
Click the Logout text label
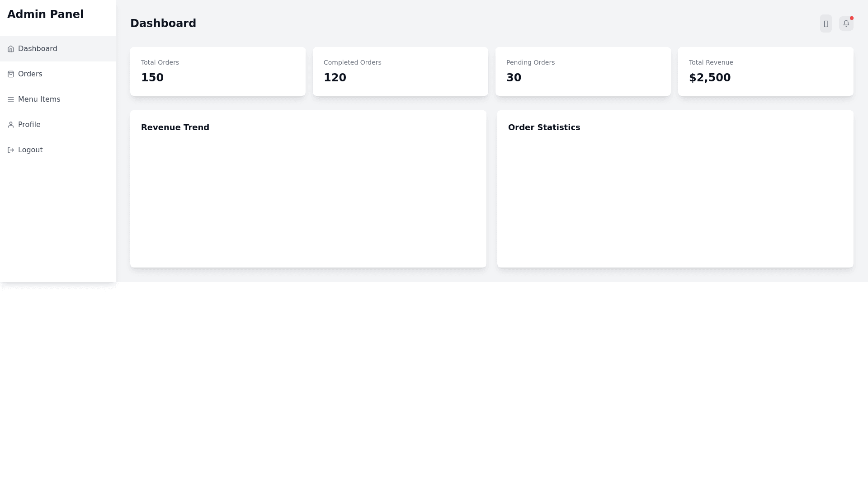point(30,150)
